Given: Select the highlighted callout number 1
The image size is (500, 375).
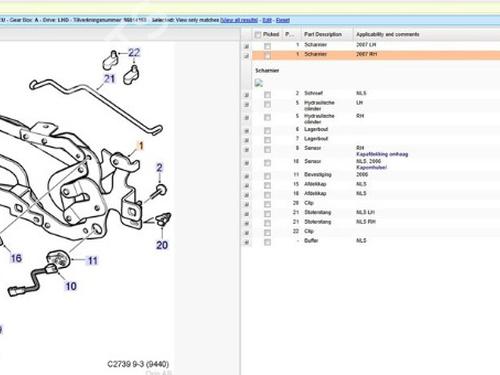Looking at the screenshot, I should (141, 146).
